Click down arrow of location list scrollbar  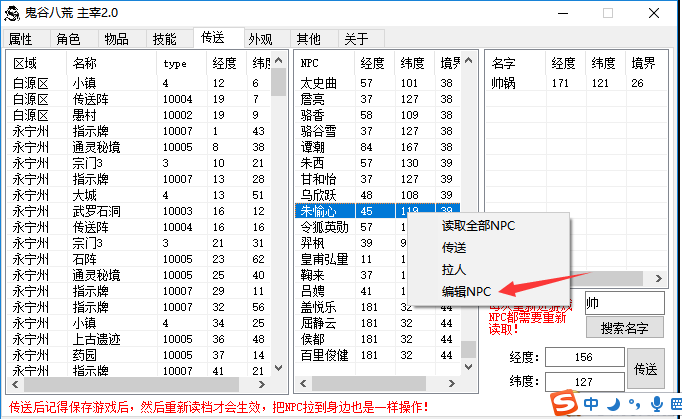click(279, 368)
